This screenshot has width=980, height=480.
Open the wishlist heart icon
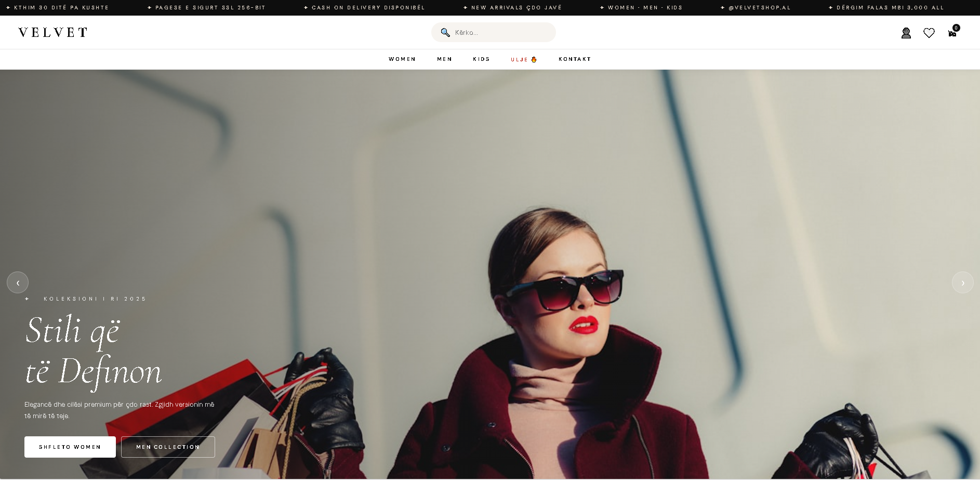929,33
